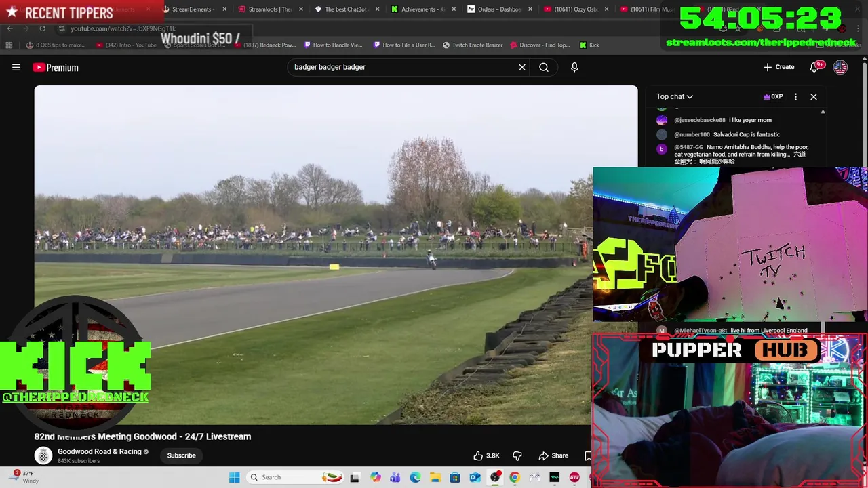This screenshot has width=868, height=488.
Task: Close the StreamElements browser tab
Action: point(224,9)
